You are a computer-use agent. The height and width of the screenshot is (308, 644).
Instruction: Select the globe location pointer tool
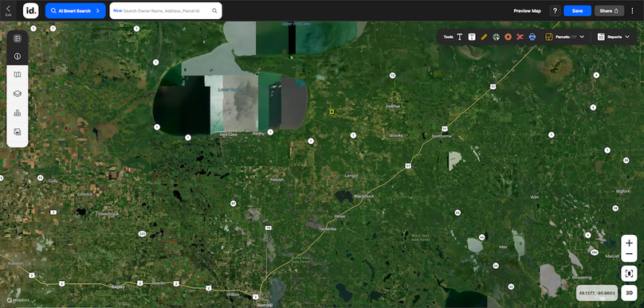(496, 37)
